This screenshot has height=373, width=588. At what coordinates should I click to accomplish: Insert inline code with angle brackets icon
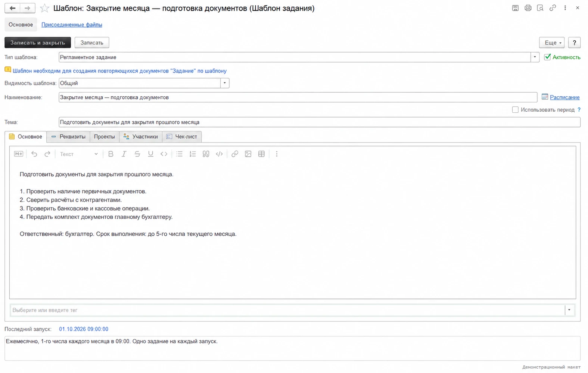point(164,154)
